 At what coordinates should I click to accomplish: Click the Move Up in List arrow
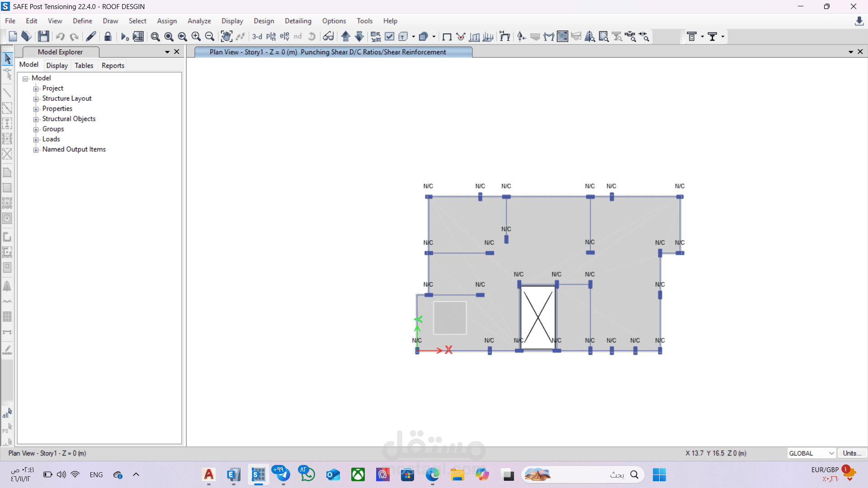(346, 37)
